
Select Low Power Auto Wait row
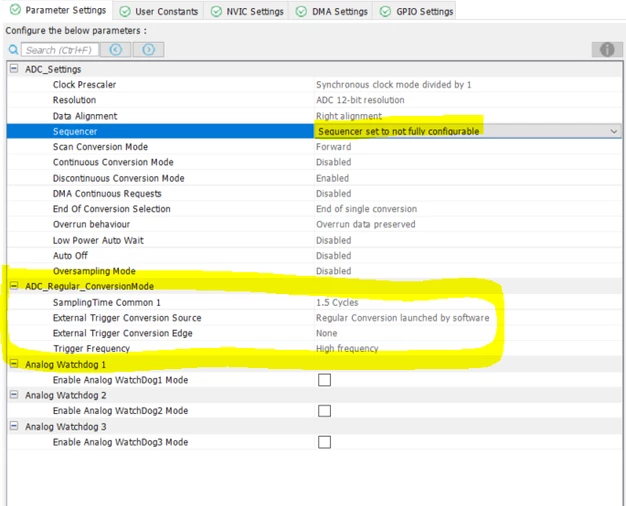click(x=314, y=240)
